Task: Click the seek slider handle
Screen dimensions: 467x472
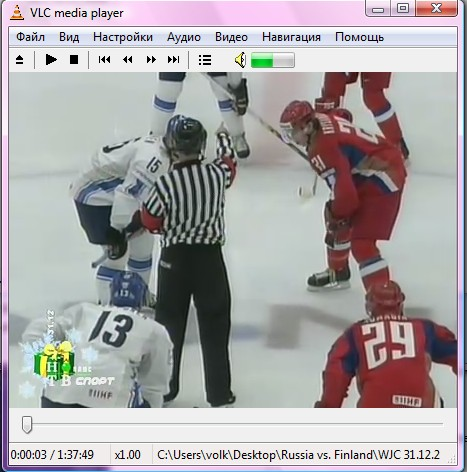Action: (x=27, y=424)
